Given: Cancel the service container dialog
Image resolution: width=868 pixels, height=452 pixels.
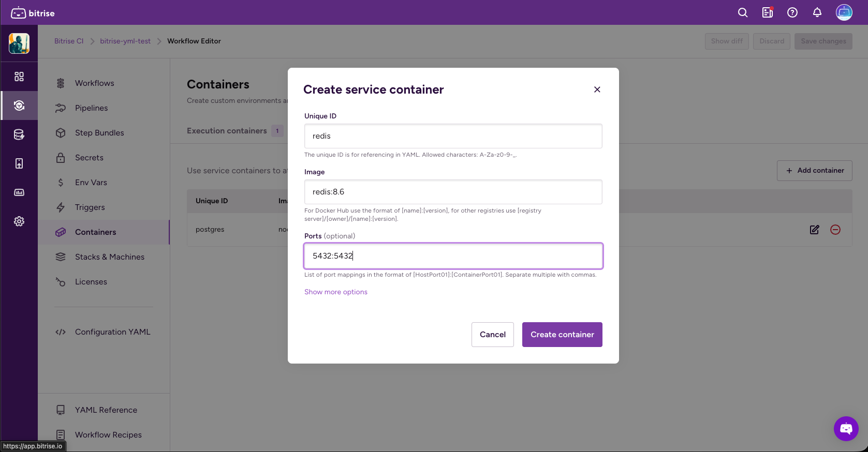Looking at the screenshot, I should [x=492, y=335].
